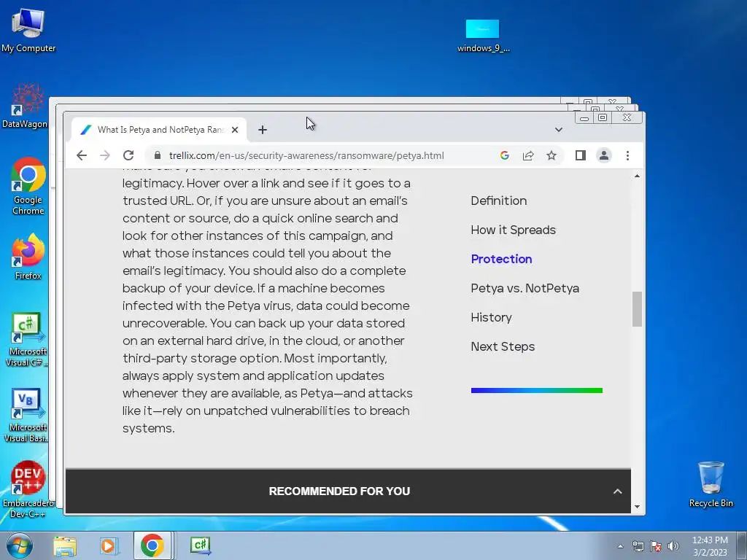Expand the Recommended For You bar
This screenshot has width=747, height=560.
[x=617, y=491]
